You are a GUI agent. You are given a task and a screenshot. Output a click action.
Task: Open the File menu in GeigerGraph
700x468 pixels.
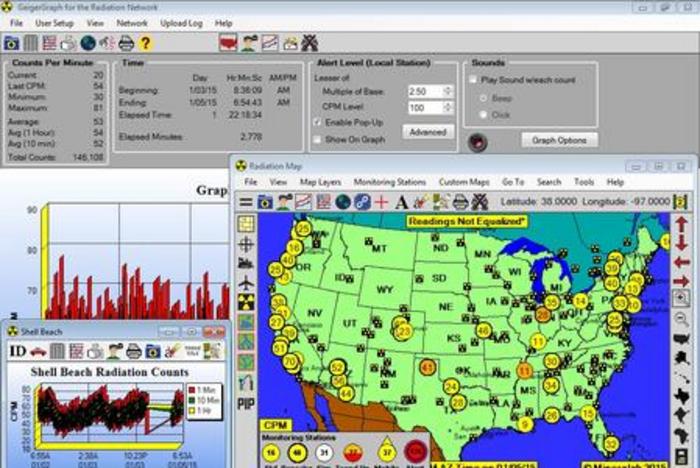pyautogui.click(x=16, y=23)
